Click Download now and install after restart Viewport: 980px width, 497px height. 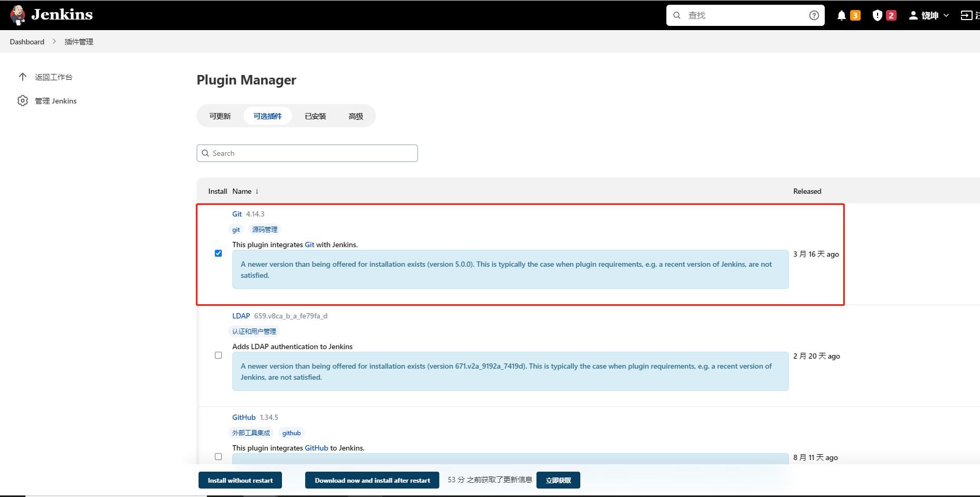tap(372, 480)
